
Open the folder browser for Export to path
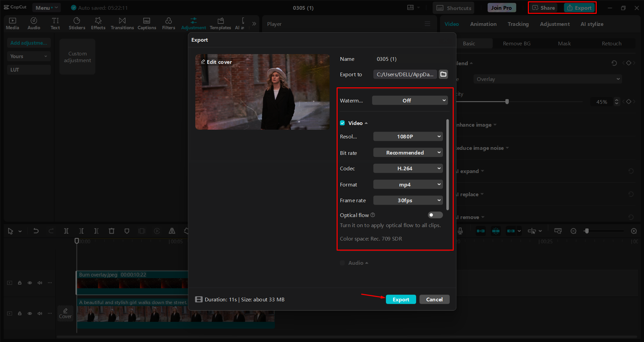coord(443,74)
